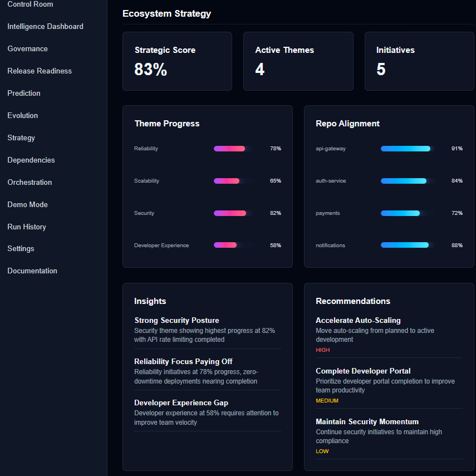
Task: Click the HIGH priority badge
Action: point(322,350)
